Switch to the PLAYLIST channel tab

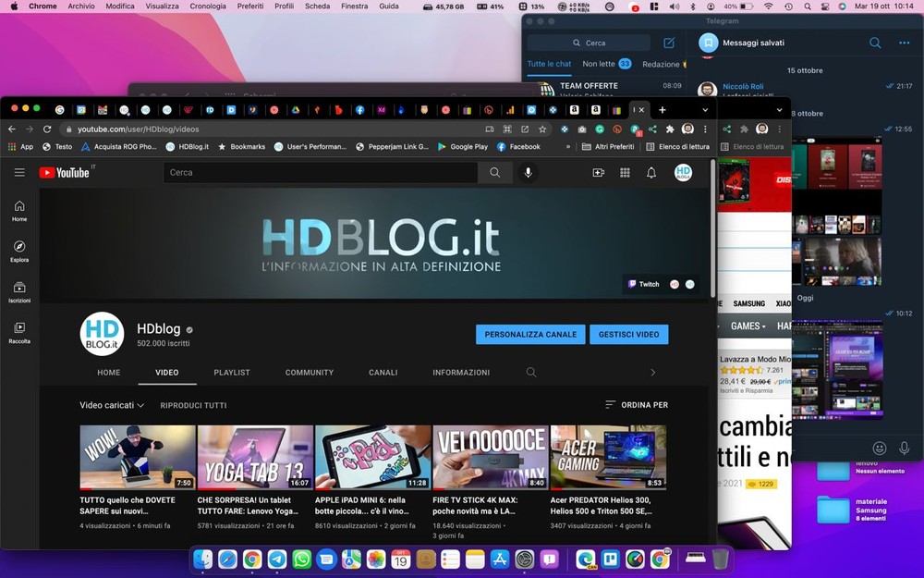pos(232,372)
